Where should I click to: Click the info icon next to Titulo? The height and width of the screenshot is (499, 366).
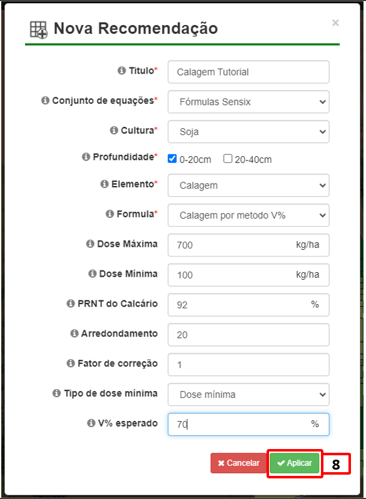point(122,71)
